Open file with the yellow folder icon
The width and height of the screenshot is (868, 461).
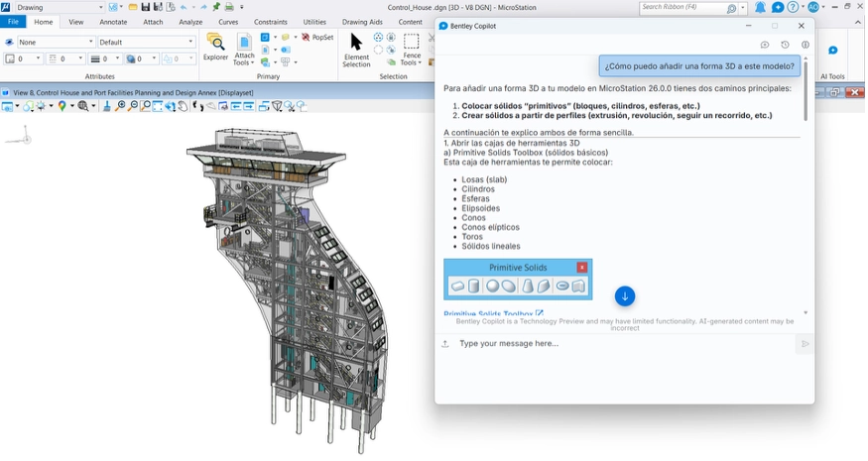coord(133,7)
